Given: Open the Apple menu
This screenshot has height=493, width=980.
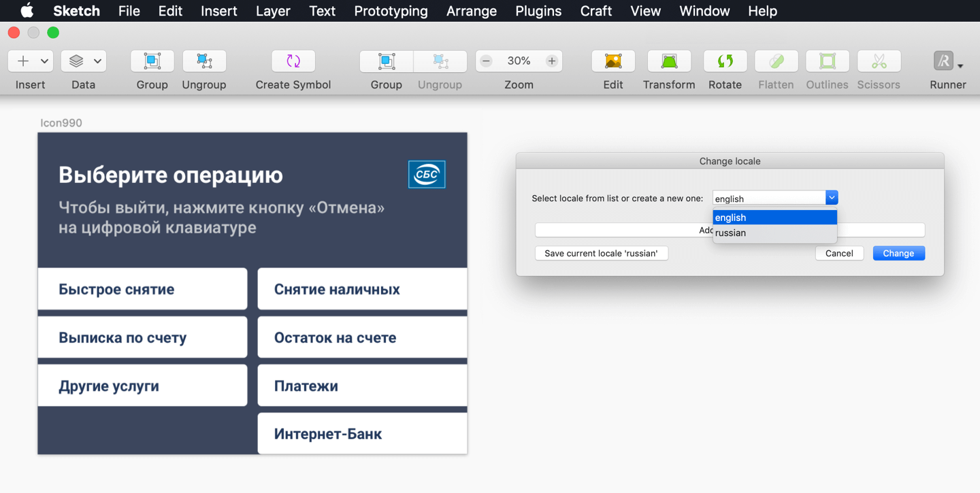Looking at the screenshot, I should [x=27, y=11].
